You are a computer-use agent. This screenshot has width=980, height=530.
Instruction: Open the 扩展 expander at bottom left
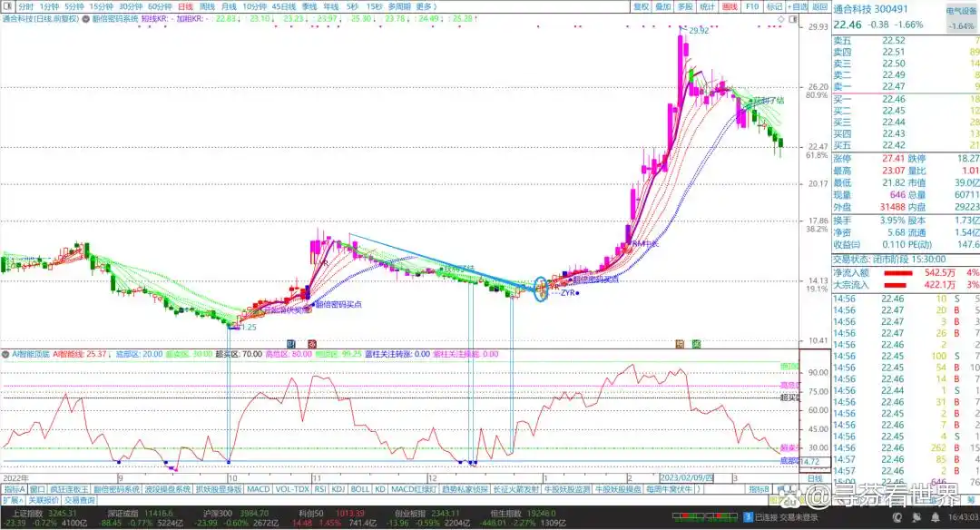tap(11, 500)
